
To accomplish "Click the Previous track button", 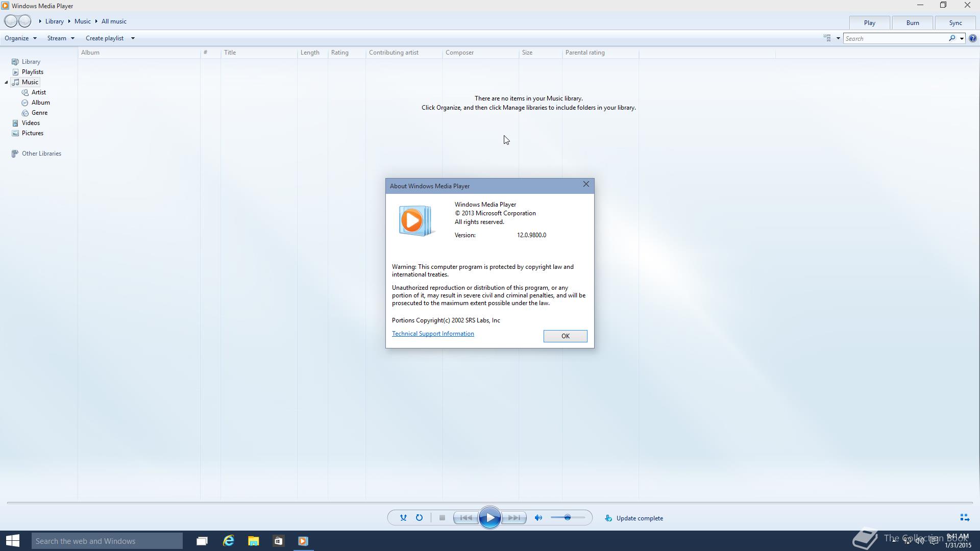I will 466,518.
